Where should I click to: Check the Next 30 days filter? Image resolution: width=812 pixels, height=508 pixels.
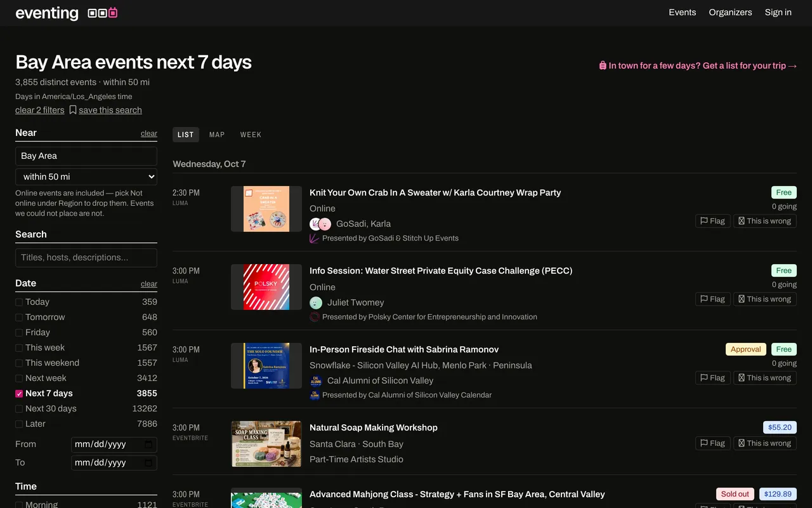19,409
